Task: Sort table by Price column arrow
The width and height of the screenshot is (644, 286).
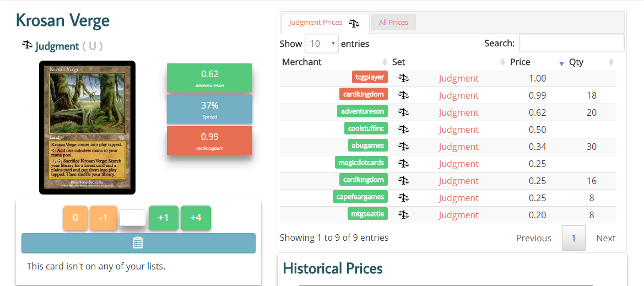Action: coord(561,63)
